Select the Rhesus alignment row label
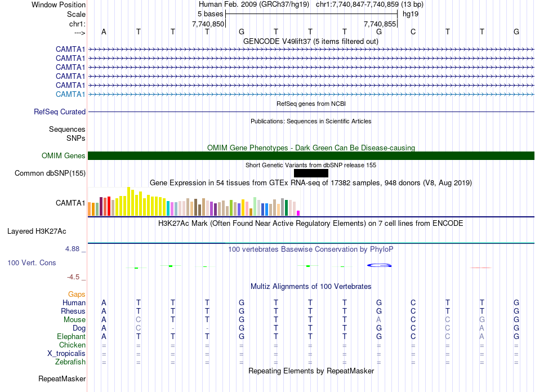Viewport: 535px width, 392px height. coord(73,311)
